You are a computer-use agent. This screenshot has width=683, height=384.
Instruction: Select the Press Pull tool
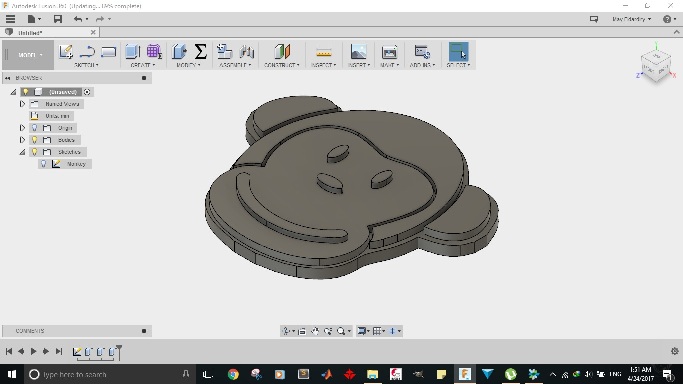(179, 51)
